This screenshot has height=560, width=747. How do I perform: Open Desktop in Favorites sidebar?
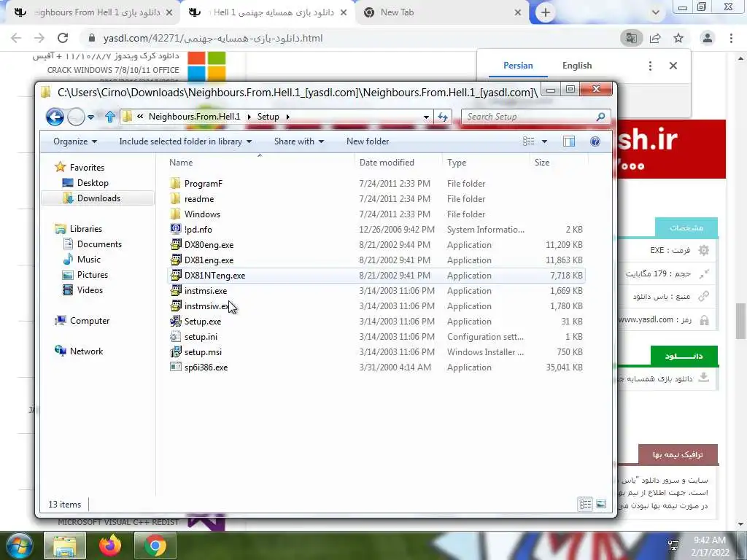[x=93, y=183]
